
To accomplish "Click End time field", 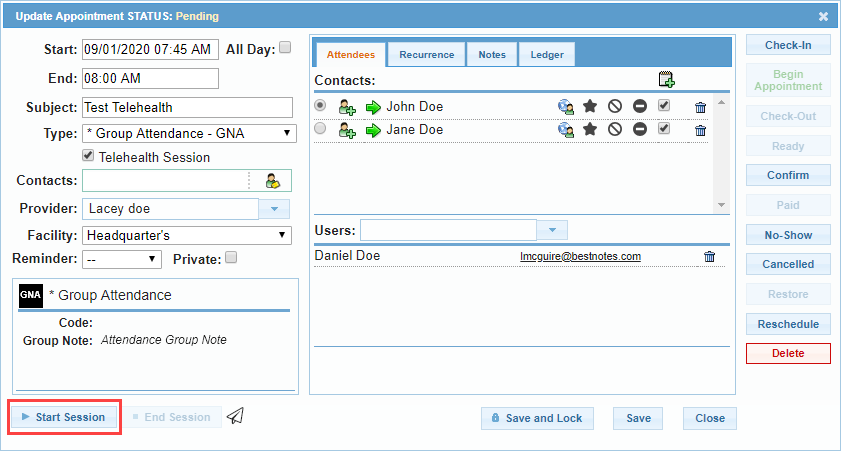I will coord(150,78).
